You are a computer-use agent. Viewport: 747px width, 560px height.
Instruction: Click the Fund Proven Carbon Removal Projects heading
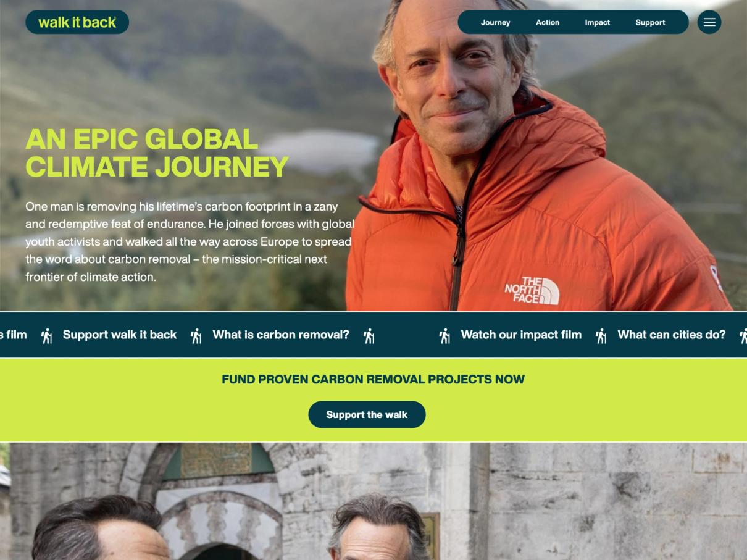pos(373,379)
